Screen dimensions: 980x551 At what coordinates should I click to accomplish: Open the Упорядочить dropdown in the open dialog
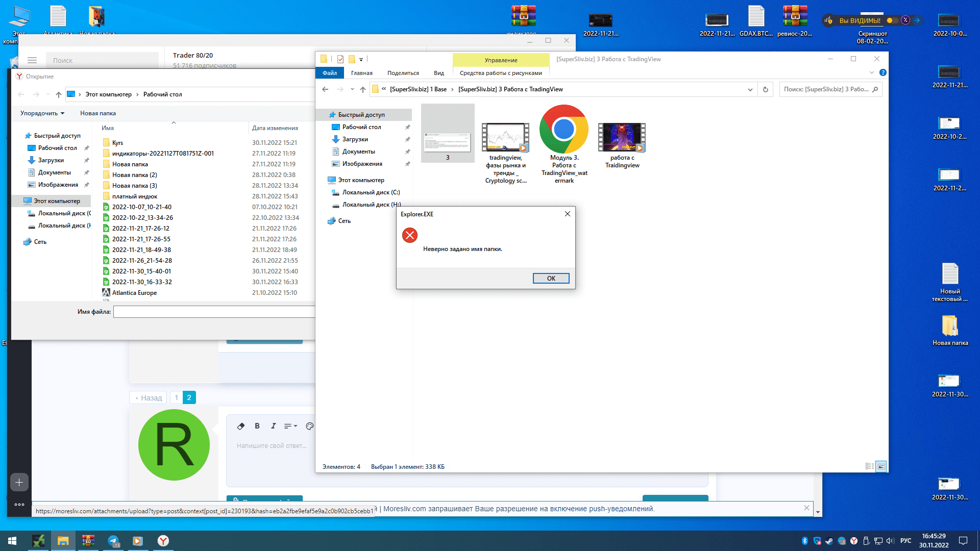click(42, 113)
